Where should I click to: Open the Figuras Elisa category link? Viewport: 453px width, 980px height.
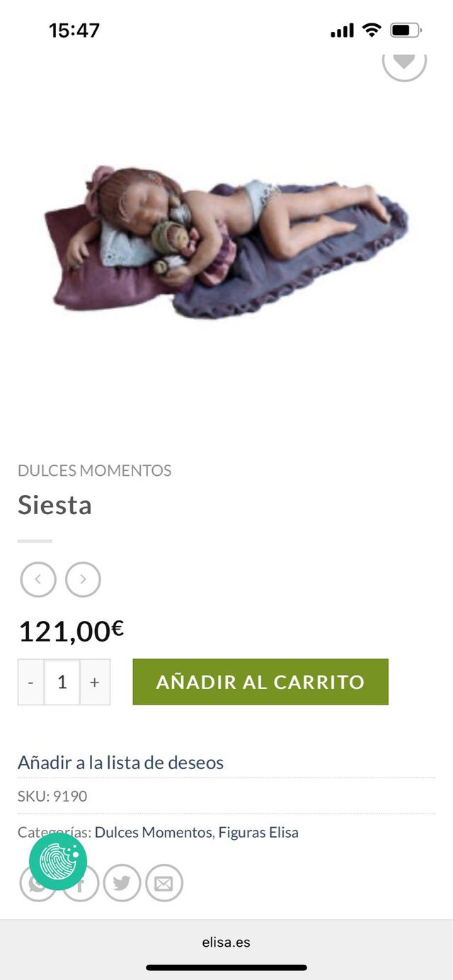(258, 832)
